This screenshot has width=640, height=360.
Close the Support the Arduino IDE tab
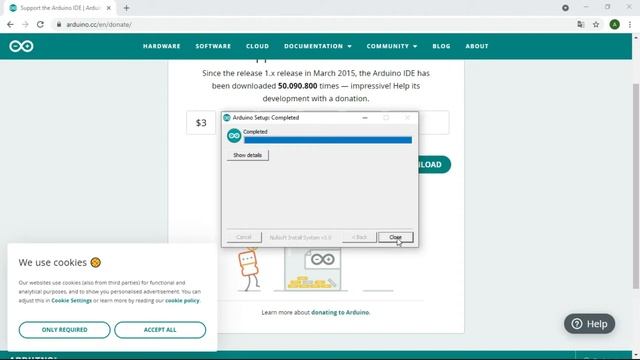pos(109,8)
